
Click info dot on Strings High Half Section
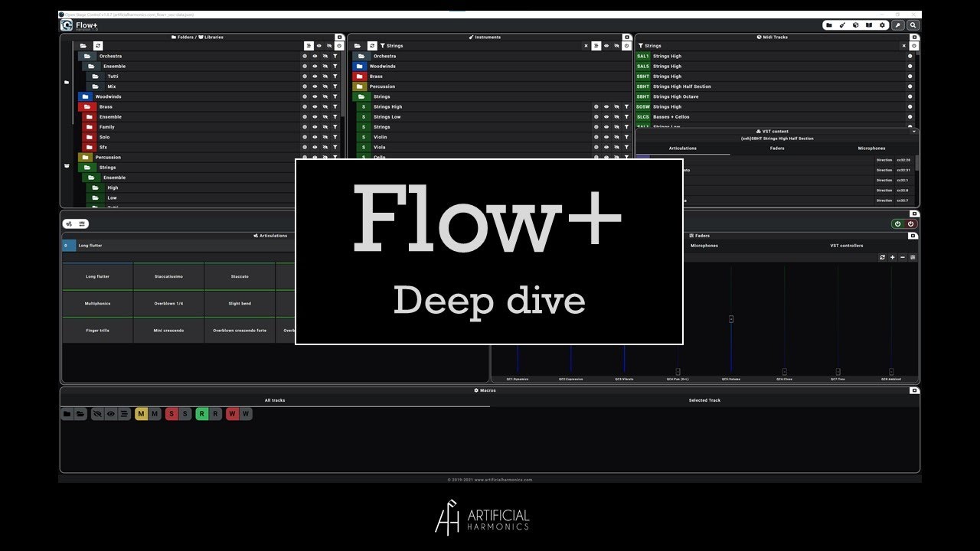click(x=910, y=86)
